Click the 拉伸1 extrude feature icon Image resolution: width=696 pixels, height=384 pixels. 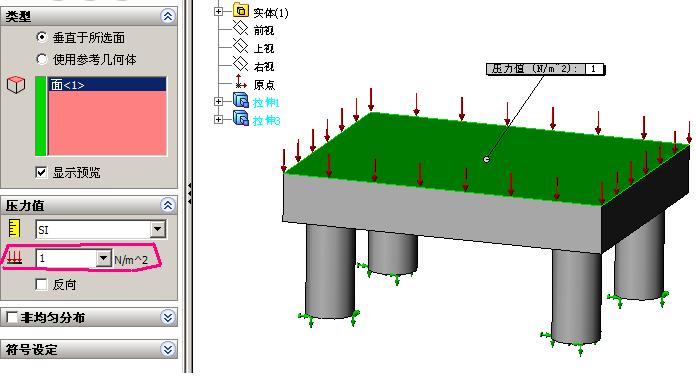[241, 101]
